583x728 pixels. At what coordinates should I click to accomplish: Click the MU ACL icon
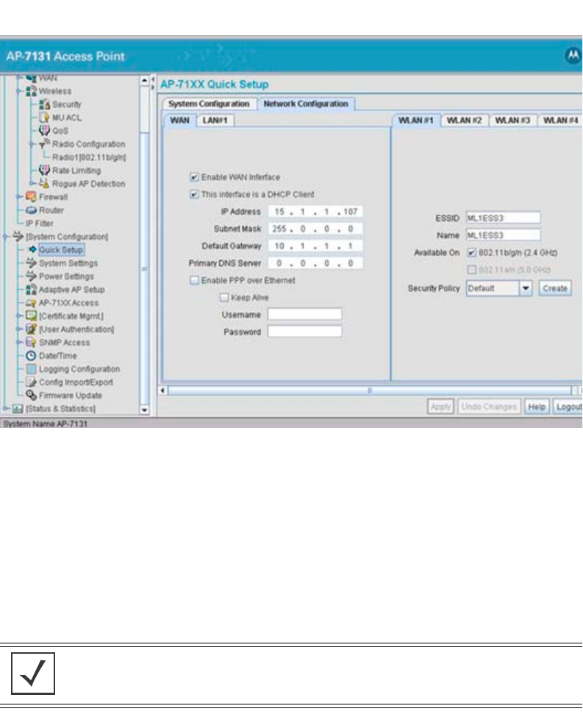(x=45, y=117)
